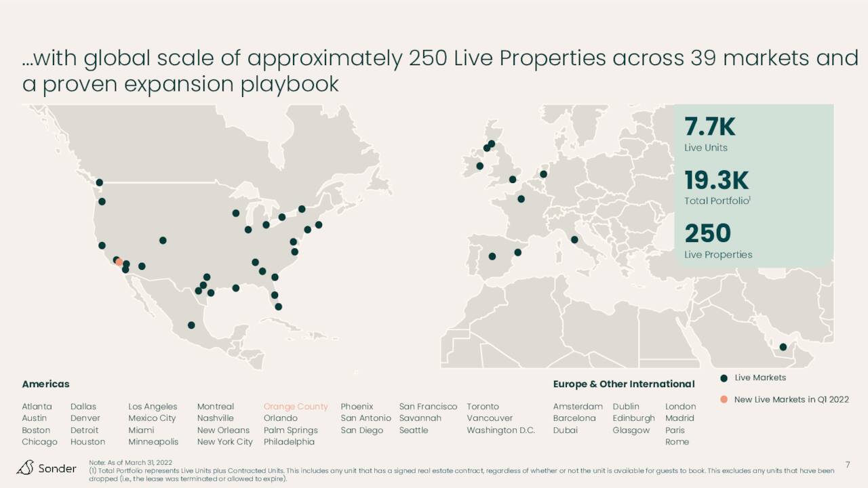This screenshot has width=868, height=488.
Task: Click the San Antonio list entry
Action: point(366,418)
